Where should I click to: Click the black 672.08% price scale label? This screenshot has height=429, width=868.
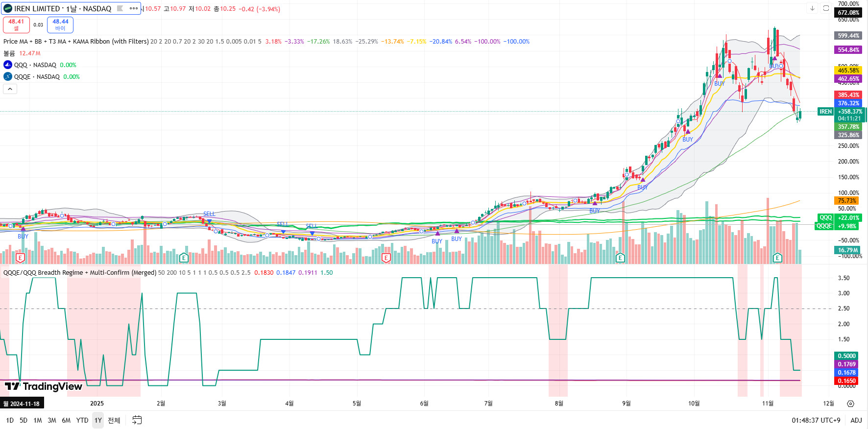[848, 13]
